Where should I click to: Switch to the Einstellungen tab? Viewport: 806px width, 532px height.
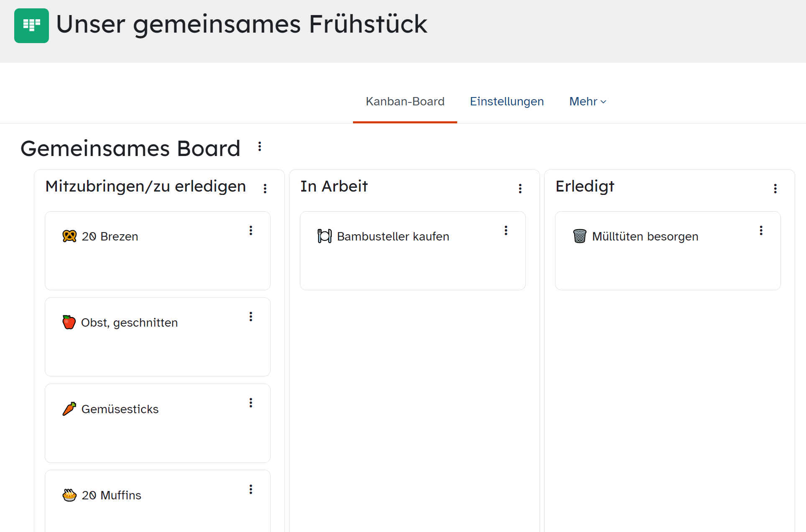click(x=507, y=102)
